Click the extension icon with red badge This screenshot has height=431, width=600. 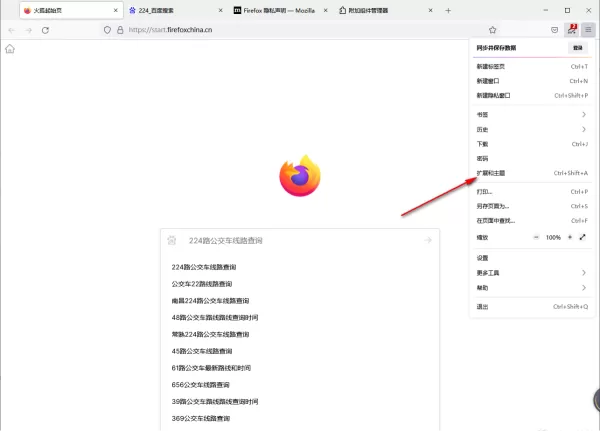point(572,29)
